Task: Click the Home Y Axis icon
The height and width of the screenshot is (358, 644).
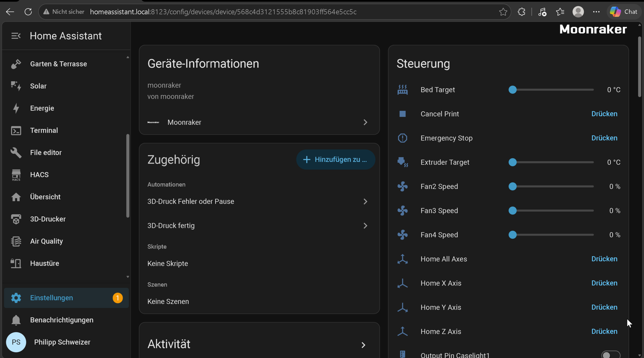Action: (x=403, y=307)
